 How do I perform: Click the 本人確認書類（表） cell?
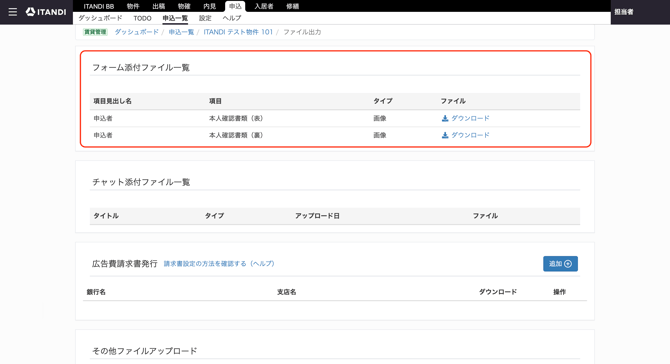pos(236,118)
